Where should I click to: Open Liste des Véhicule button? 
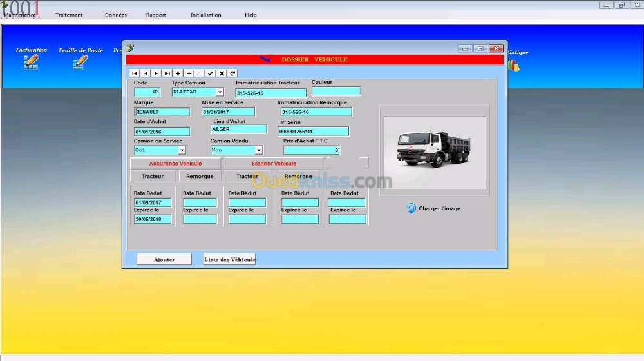[x=229, y=259]
